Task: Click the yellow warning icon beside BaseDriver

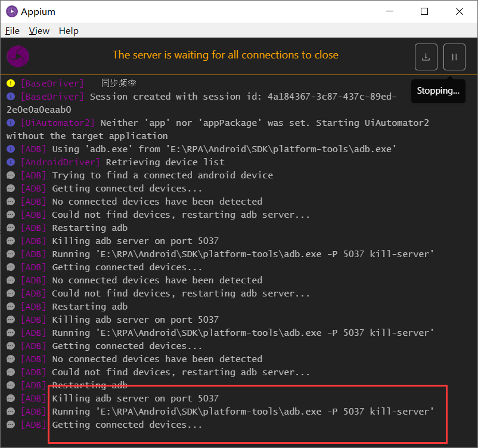Action: 11,84
